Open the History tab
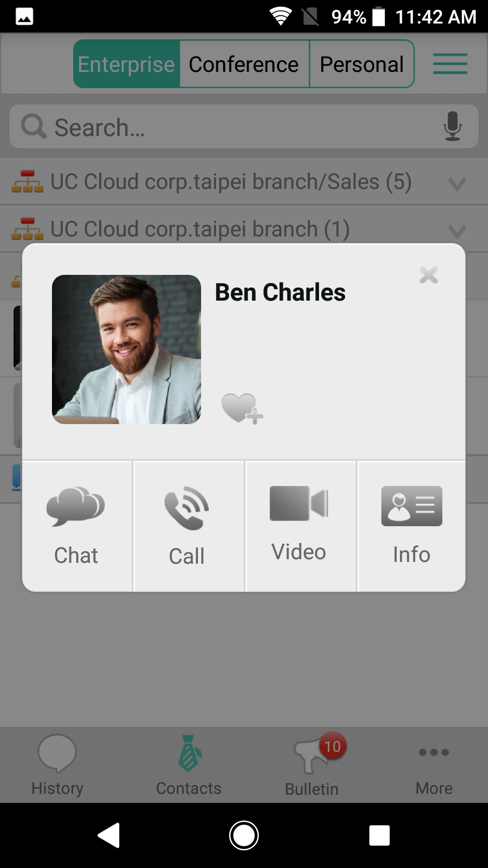 [57, 765]
